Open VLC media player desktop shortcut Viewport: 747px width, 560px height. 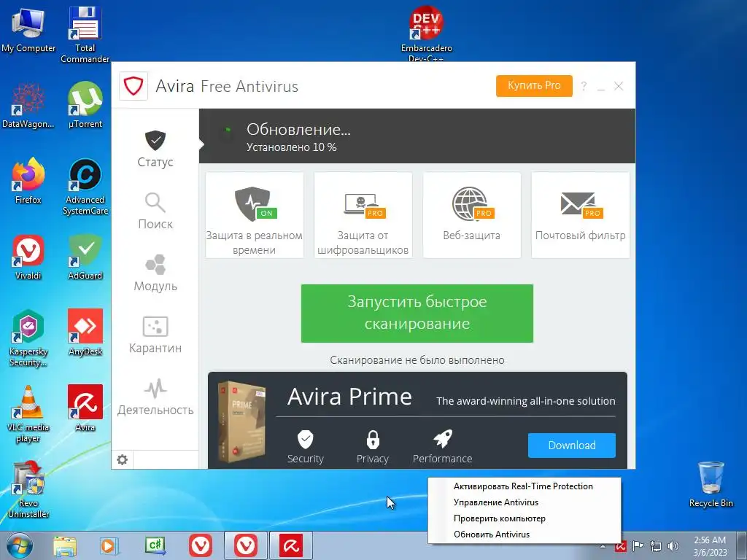click(x=28, y=414)
